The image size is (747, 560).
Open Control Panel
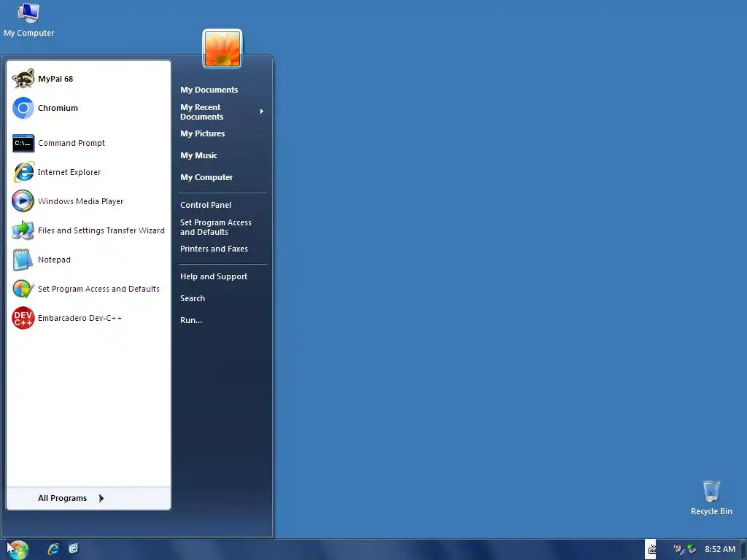tap(222, 205)
